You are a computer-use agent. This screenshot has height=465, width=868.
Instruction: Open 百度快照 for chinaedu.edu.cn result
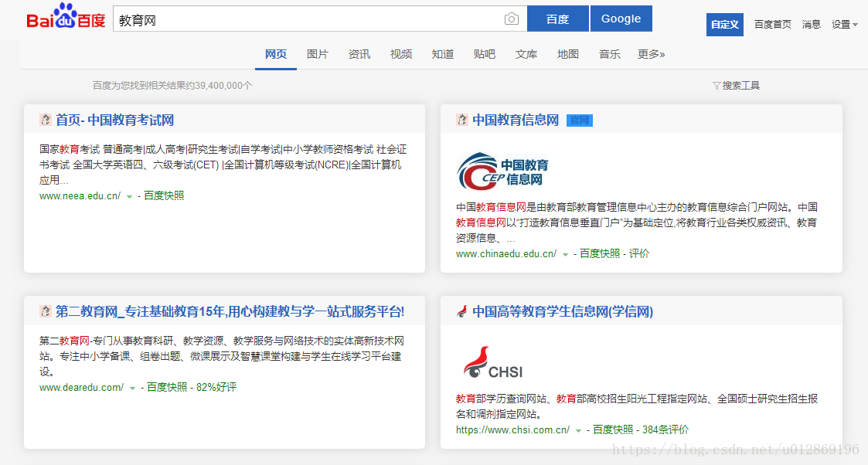[600, 254]
